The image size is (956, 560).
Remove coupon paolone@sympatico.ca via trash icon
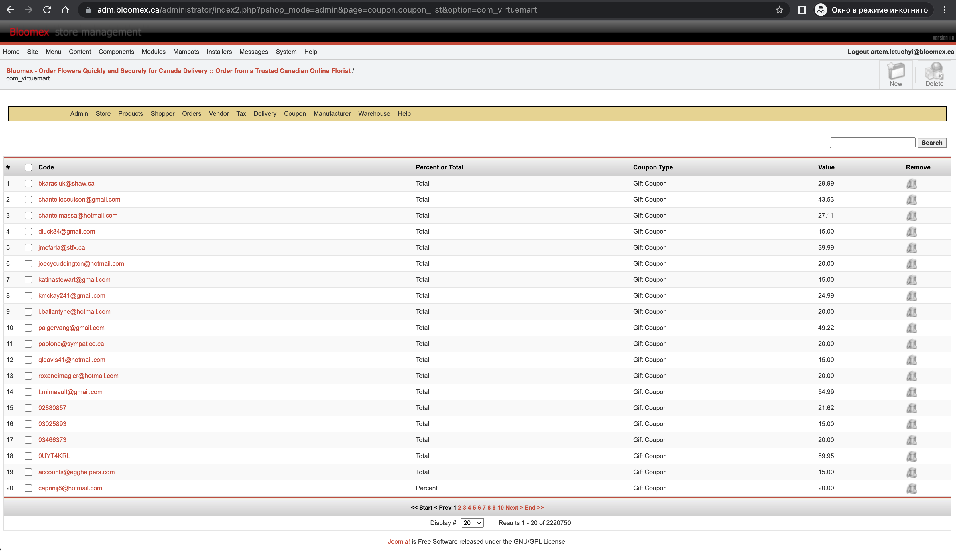(x=912, y=344)
